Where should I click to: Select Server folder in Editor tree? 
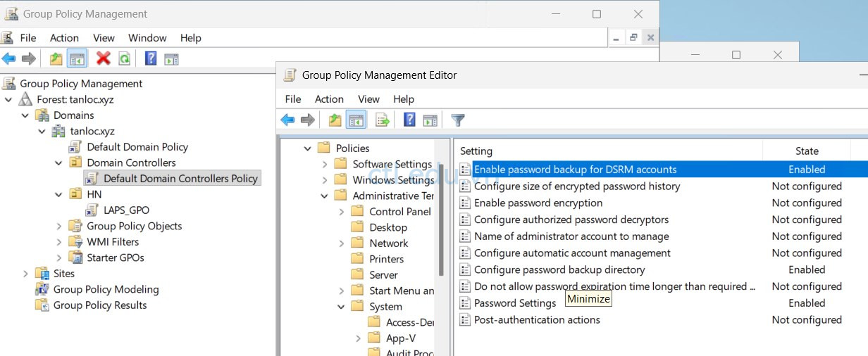383,275
